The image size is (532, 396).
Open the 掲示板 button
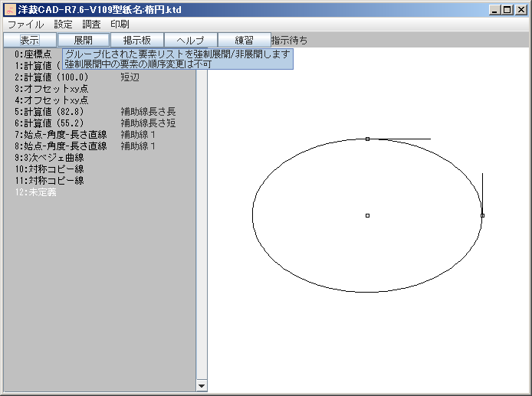click(137, 40)
